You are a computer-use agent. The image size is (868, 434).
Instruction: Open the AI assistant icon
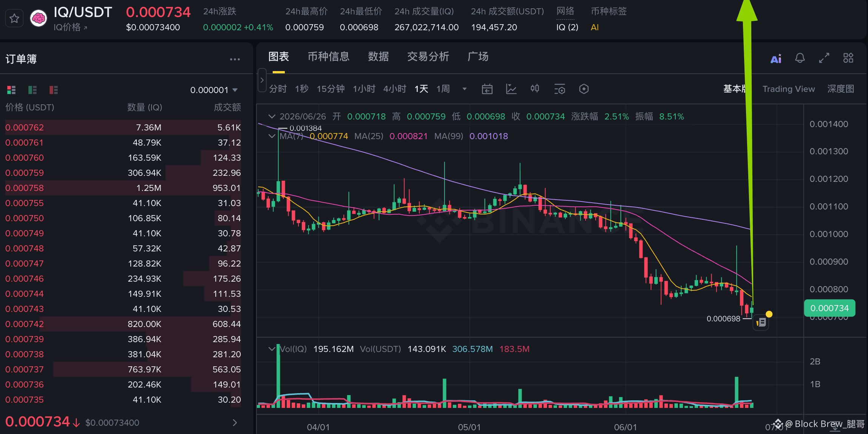tap(776, 59)
